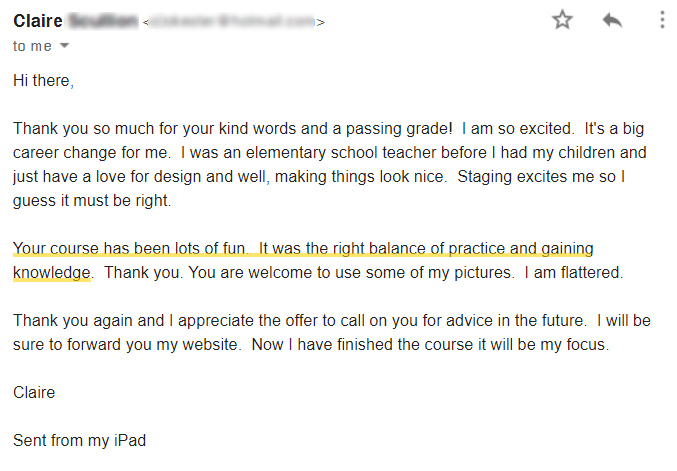Click the 'Sent from my iPad' footer text
Screen dimensions: 677x471
(x=79, y=440)
